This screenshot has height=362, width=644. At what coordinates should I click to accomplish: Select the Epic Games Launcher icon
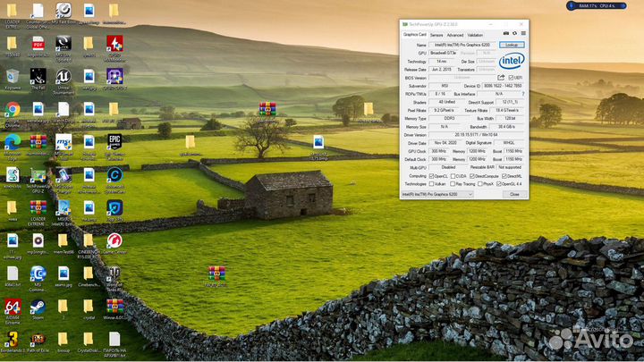point(114,141)
